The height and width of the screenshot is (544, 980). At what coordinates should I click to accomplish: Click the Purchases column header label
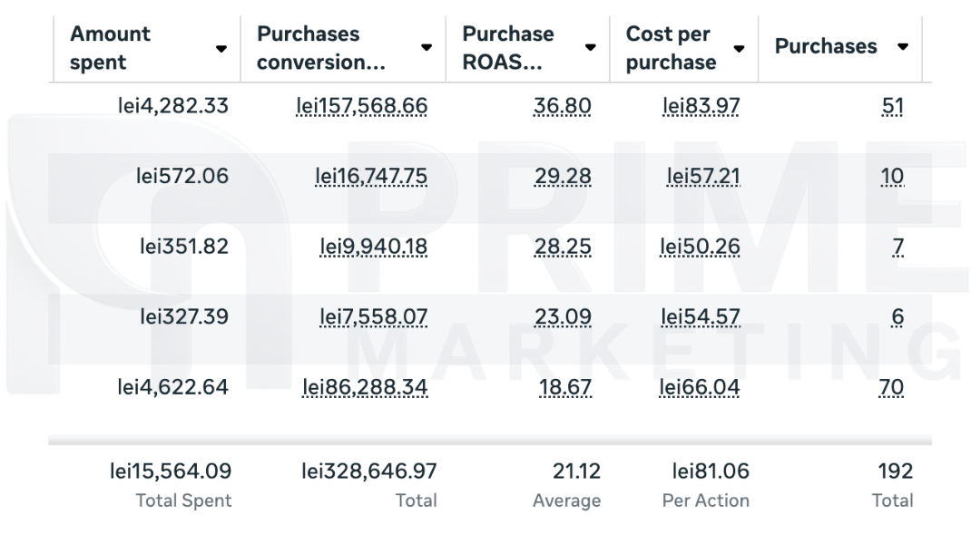point(826,47)
